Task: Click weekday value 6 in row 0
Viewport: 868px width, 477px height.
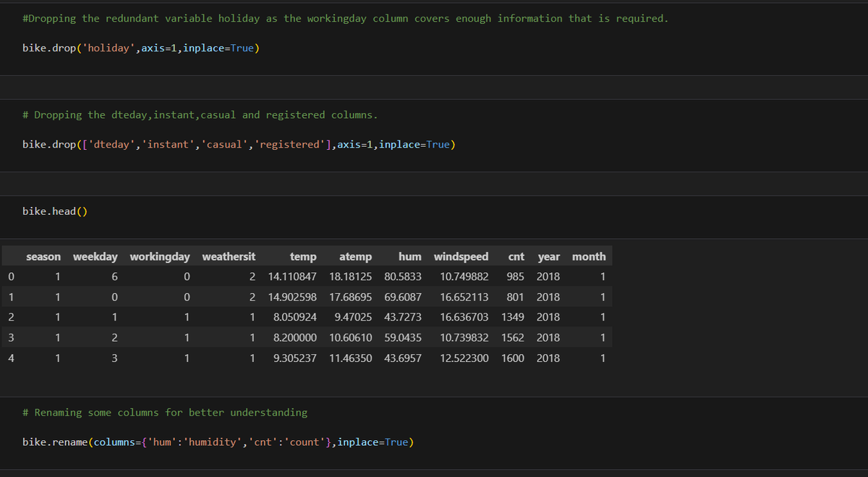Action: coord(114,277)
